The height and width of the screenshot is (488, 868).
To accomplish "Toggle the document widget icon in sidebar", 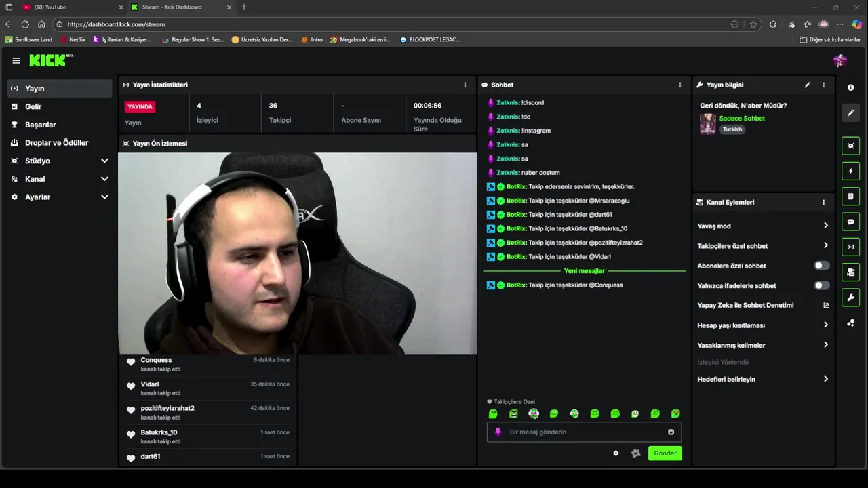I will coord(850,197).
